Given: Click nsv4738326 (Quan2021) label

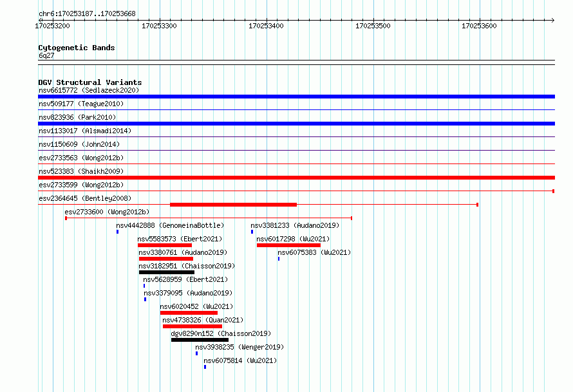Looking at the screenshot, I should (x=203, y=320).
